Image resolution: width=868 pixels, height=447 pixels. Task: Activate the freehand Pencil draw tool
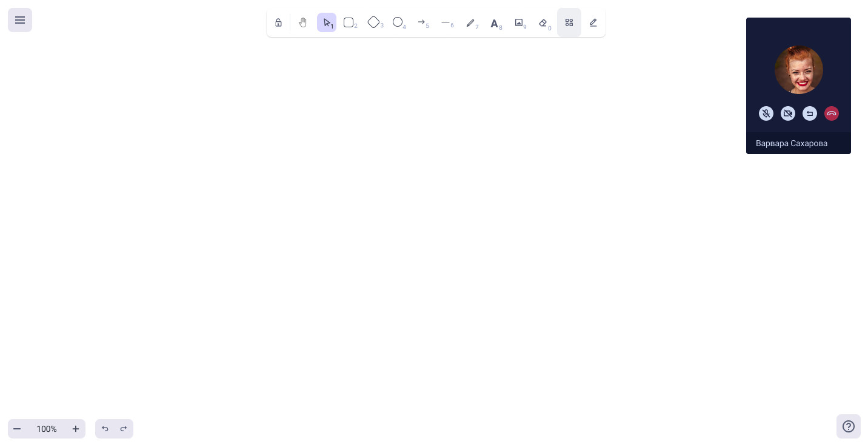tap(471, 22)
